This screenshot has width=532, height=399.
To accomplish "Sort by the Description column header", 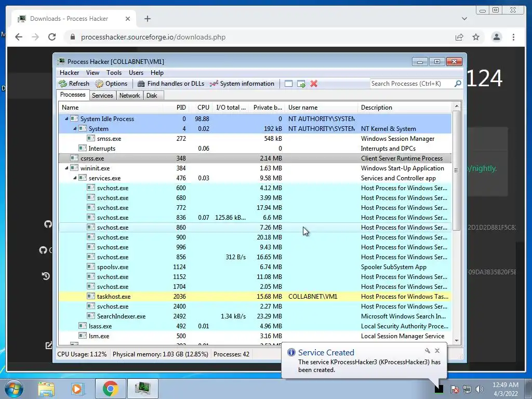I will click(x=404, y=107).
